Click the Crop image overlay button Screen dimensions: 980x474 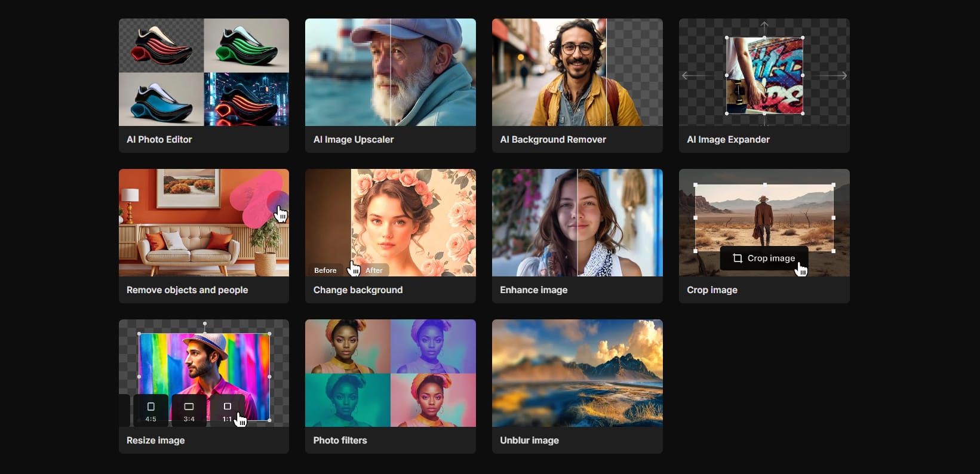tap(764, 258)
